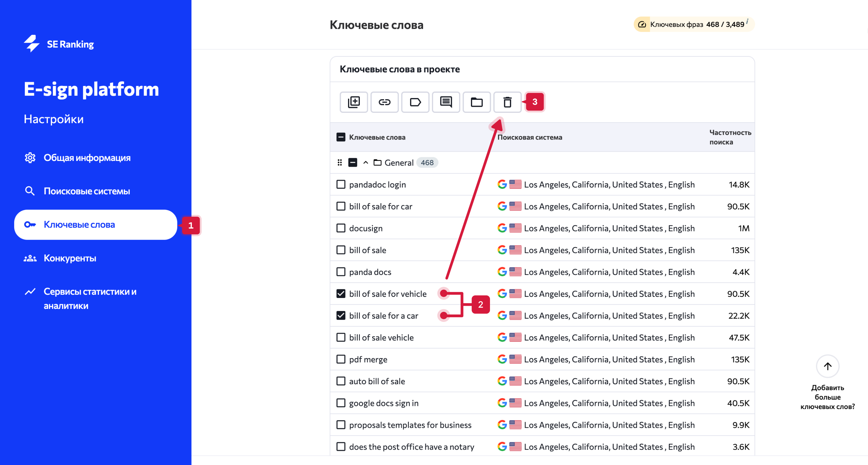Viewport: 868px width, 465px height.
Task: Click the gear icon of Общая информация
Action: point(30,158)
